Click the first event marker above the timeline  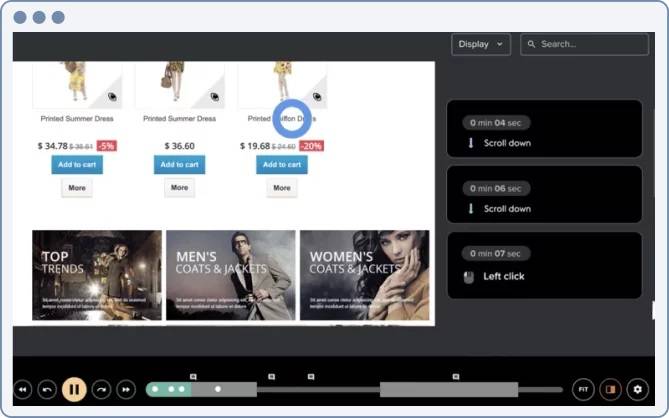pyautogui.click(x=192, y=377)
